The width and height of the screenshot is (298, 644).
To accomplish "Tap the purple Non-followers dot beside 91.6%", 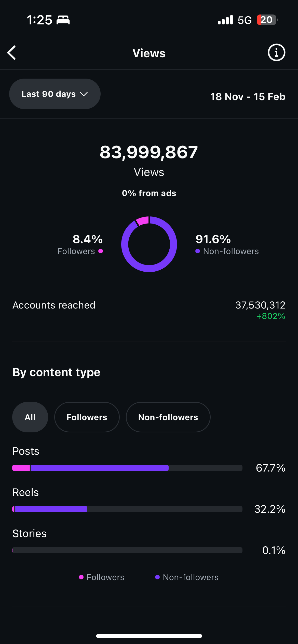I will (x=198, y=251).
